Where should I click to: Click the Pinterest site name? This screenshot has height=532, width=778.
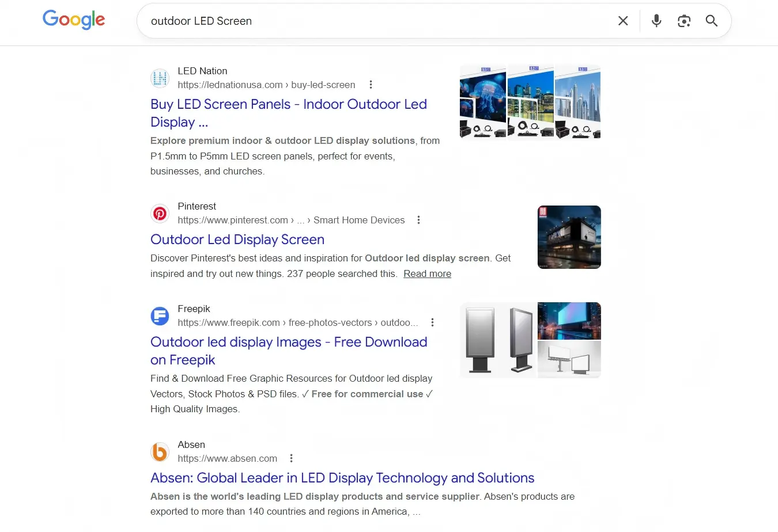[197, 206]
